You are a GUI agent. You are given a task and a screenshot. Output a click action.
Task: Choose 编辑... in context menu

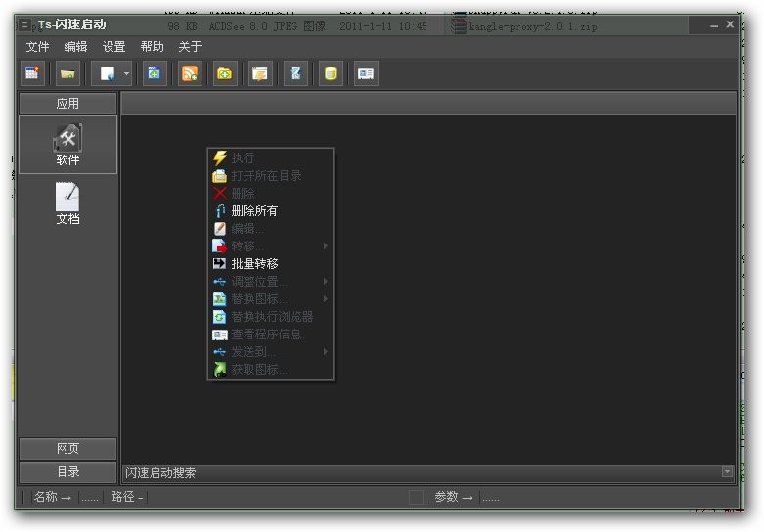click(x=270, y=229)
